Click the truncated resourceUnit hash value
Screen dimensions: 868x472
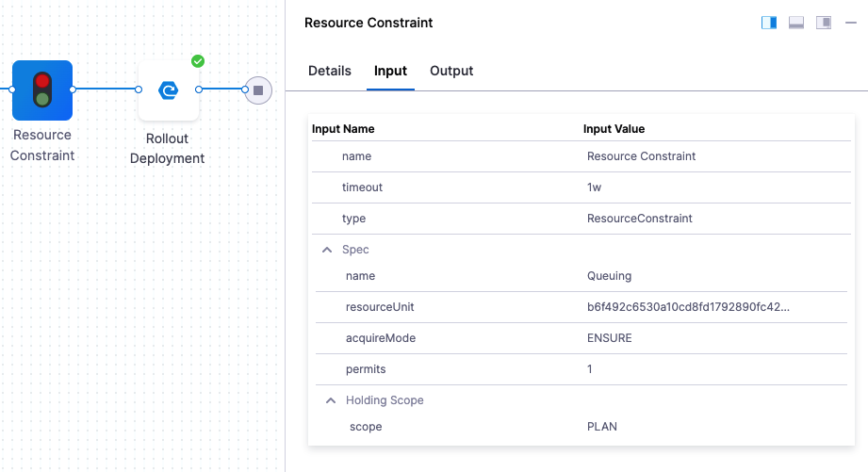(x=688, y=307)
